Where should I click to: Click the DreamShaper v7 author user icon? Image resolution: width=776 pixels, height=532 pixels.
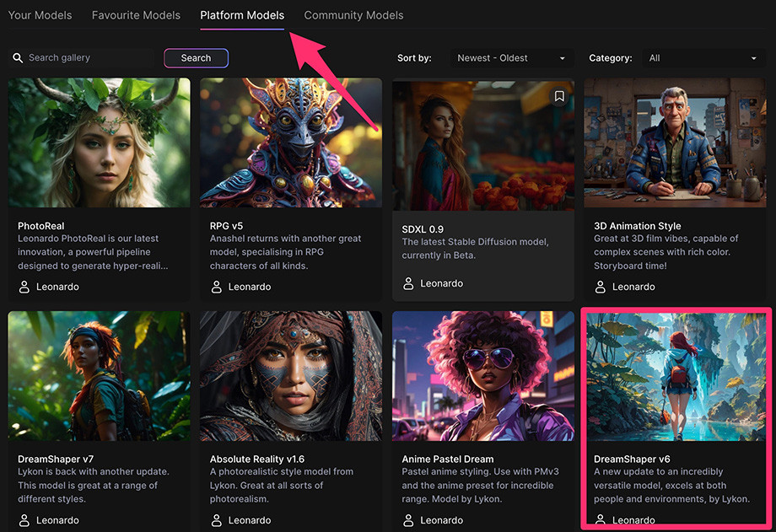pyautogui.click(x=24, y=520)
